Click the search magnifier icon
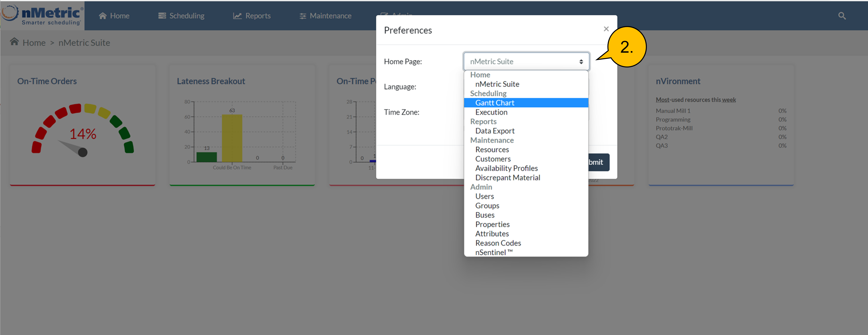 coord(841,16)
